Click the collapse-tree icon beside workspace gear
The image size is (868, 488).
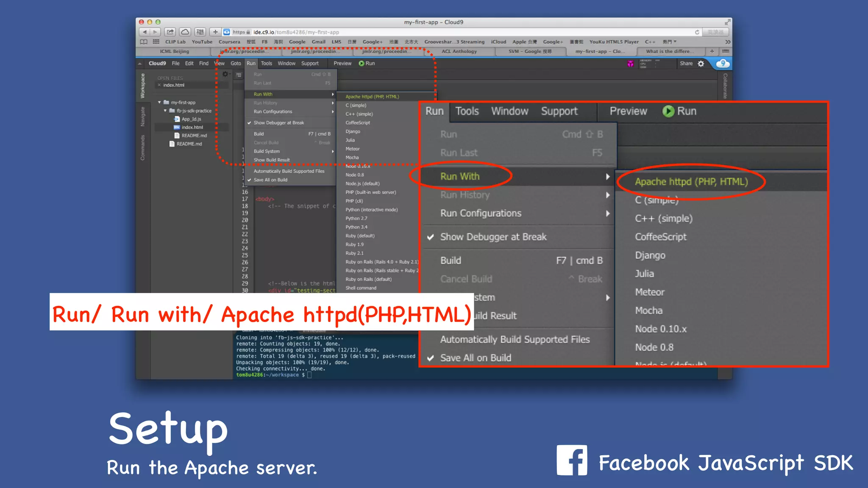[239, 75]
